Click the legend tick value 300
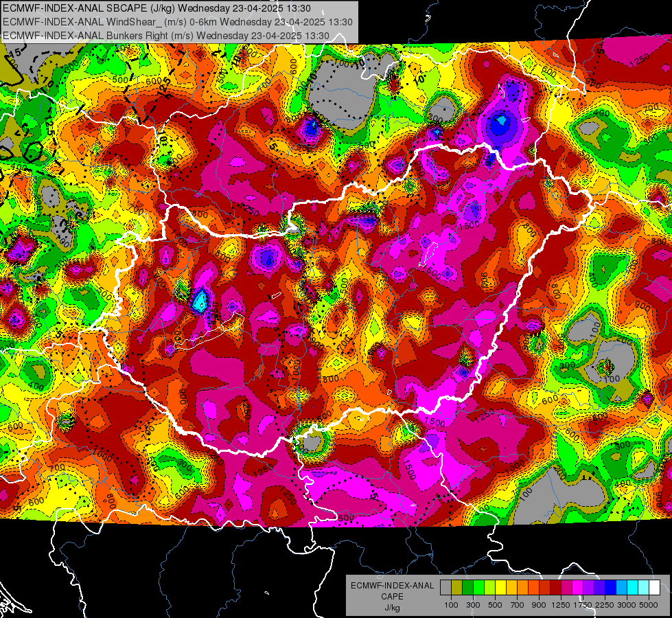 click(473, 605)
